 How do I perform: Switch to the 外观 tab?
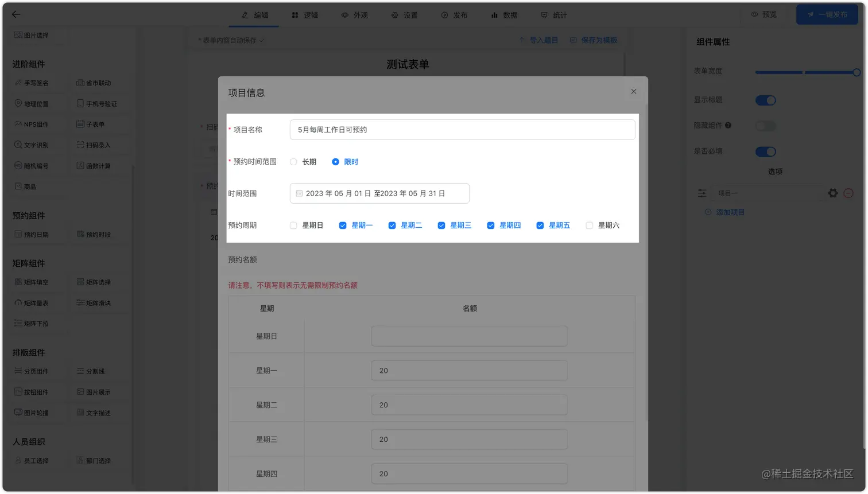354,15
